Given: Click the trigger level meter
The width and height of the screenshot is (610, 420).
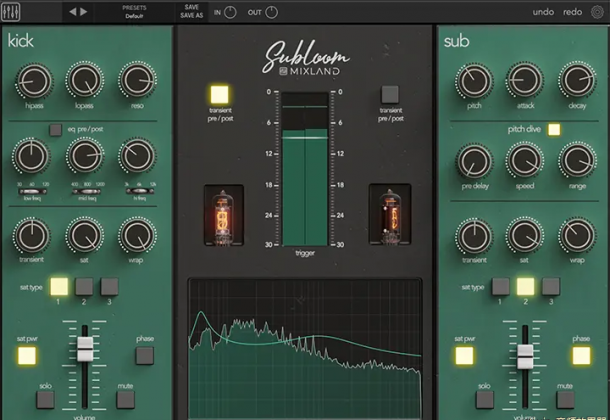Looking at the screenshot, I should (x=305, y=169).
